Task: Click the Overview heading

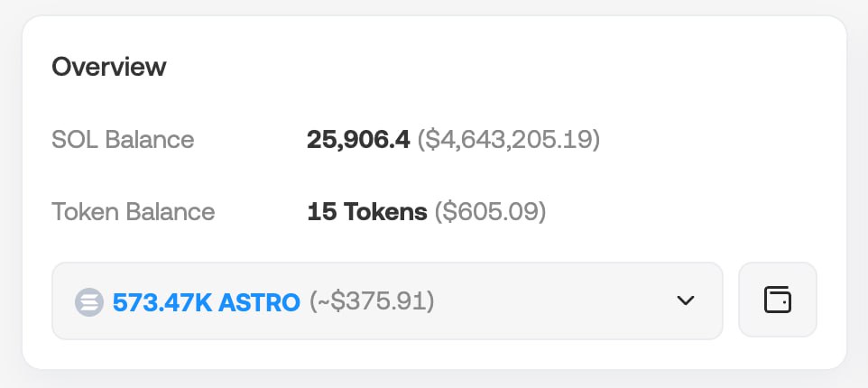Action: point(109,67)
